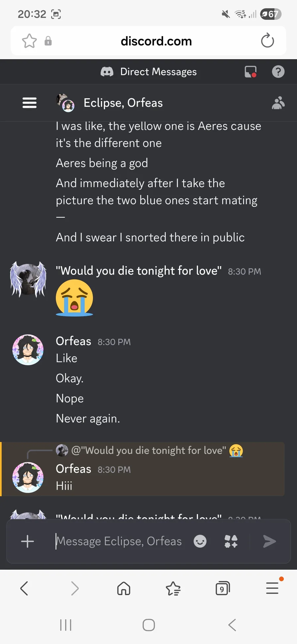The height and width of the screenshot is (644, 297).
Task: Show the member list panel
Action: click(x=278, y=103)
